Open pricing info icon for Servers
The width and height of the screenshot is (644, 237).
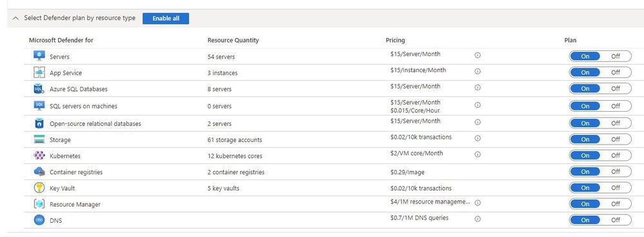[477, 55]
